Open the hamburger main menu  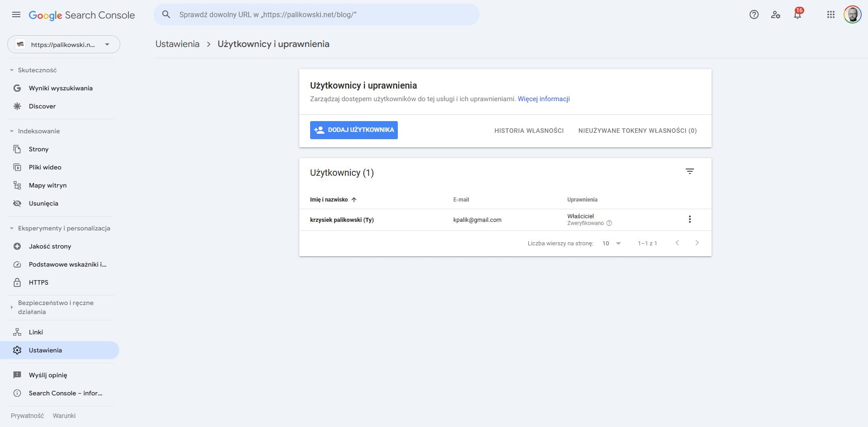click(16, 14)
